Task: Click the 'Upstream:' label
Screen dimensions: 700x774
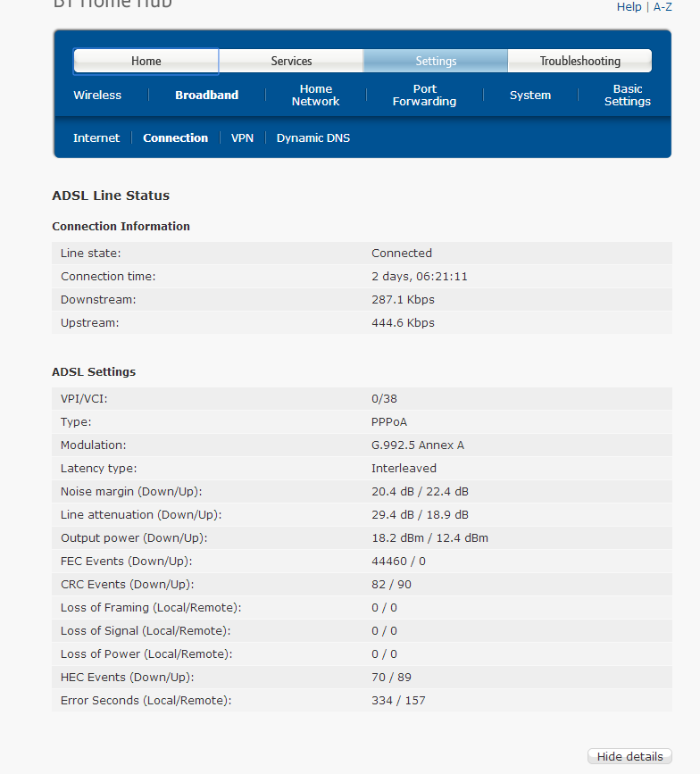Action: (x=90, y=323)
